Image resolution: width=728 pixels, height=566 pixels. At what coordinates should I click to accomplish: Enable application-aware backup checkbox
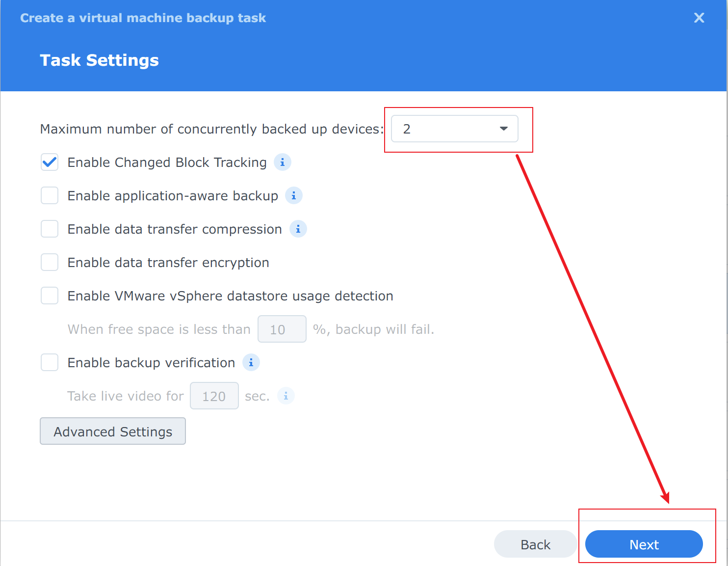50,195
